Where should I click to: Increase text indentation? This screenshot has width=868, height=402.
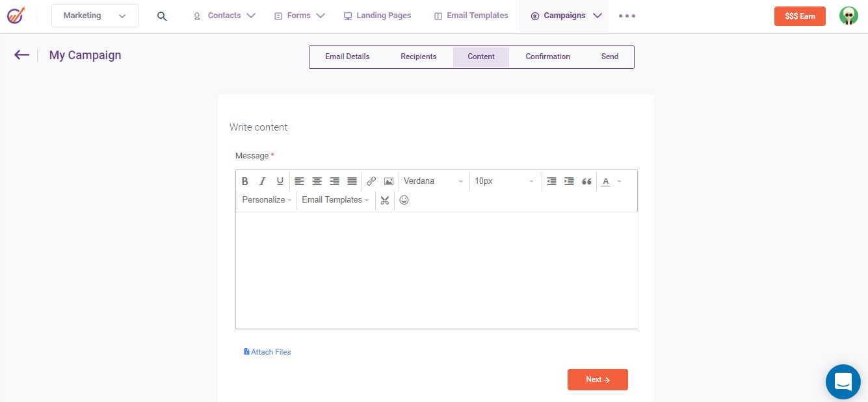[569, 181]
